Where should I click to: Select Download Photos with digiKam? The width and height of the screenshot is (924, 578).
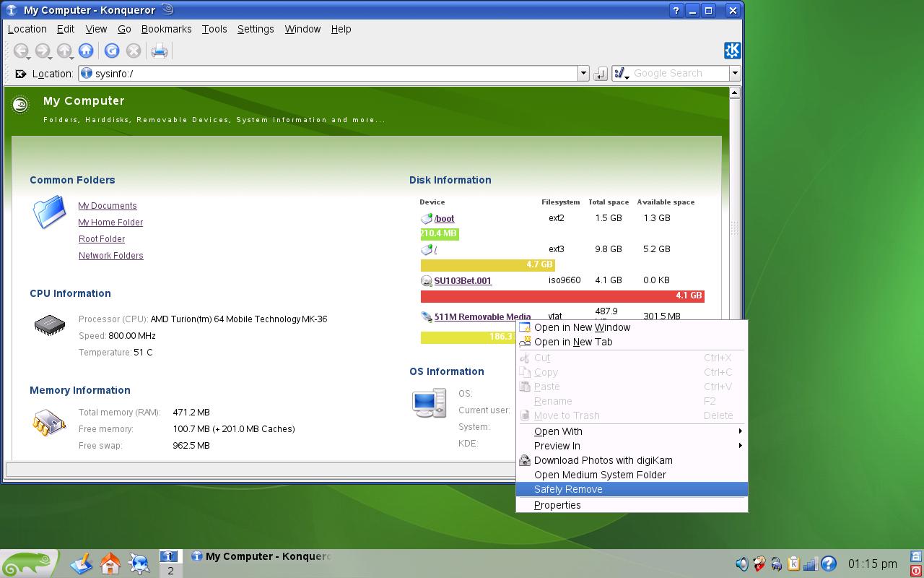coord(632,460)
